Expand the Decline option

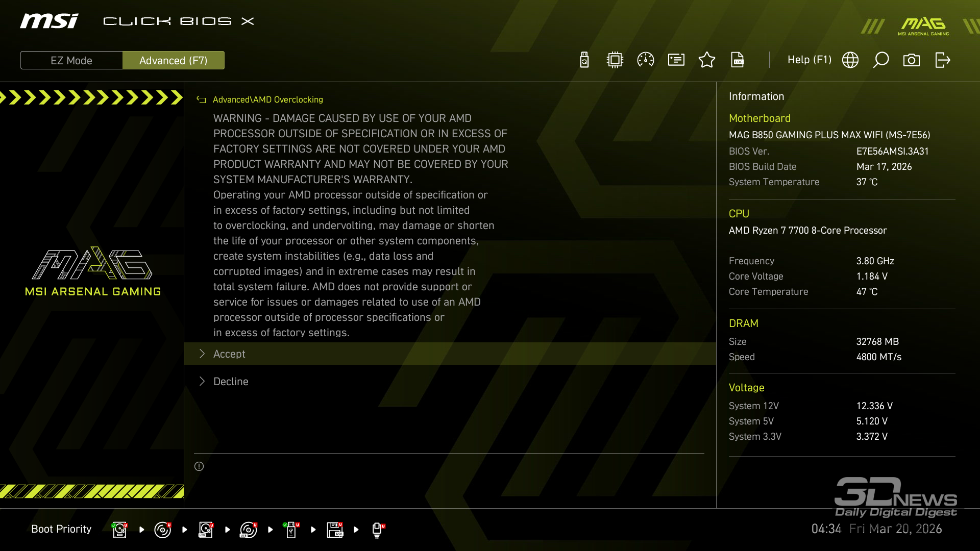231,382
